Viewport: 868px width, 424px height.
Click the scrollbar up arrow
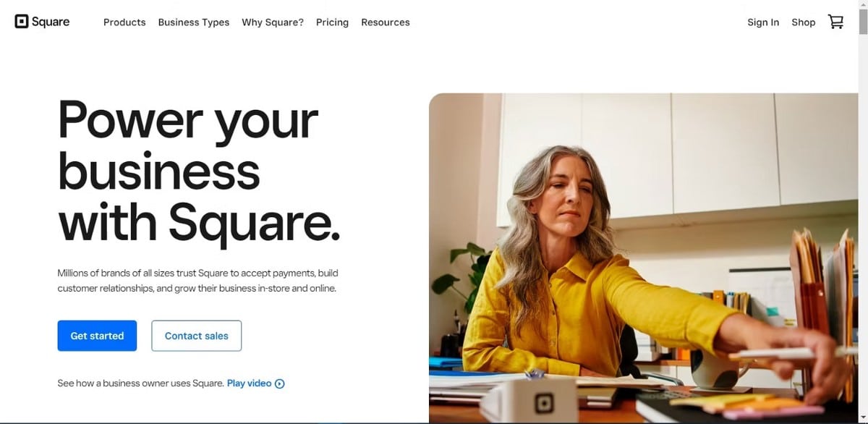[863, 5]
